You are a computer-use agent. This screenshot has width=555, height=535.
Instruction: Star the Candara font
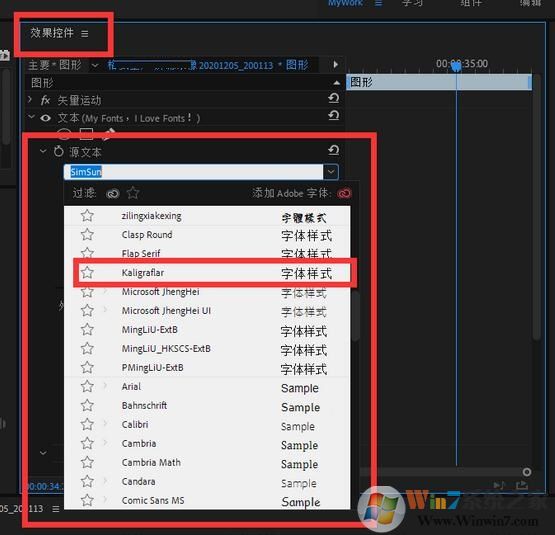(x=87, y=481)
